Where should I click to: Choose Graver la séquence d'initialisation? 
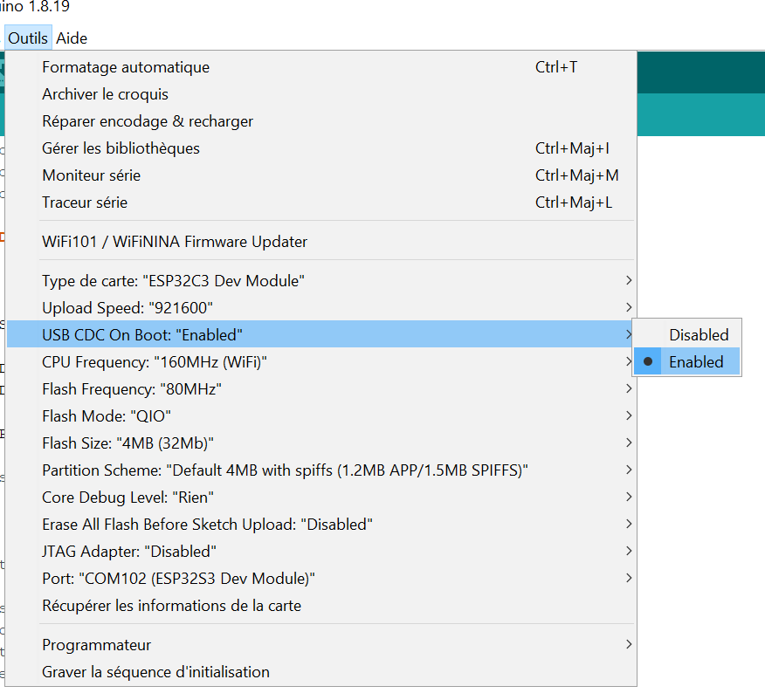(x=321, y=672)
